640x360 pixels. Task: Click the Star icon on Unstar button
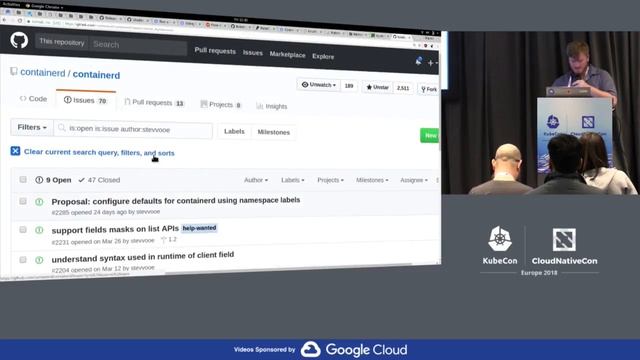pyautogui.click(x=369, y=87)
